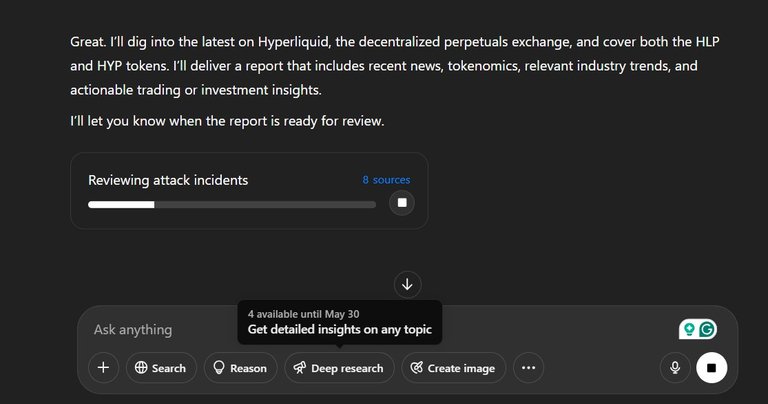Toggle the Reason mode button
The height and width of the screenshot is (404, 768).
pos(240,368)
